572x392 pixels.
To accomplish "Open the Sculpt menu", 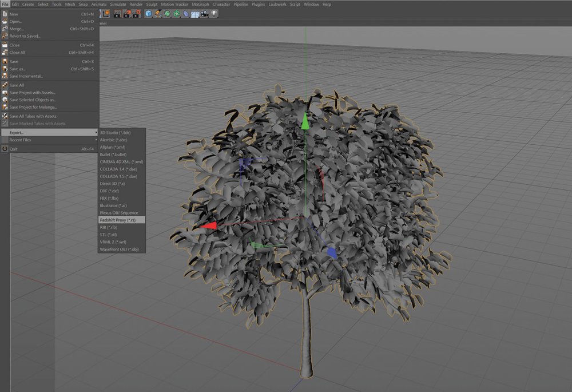I will (152, 5).
